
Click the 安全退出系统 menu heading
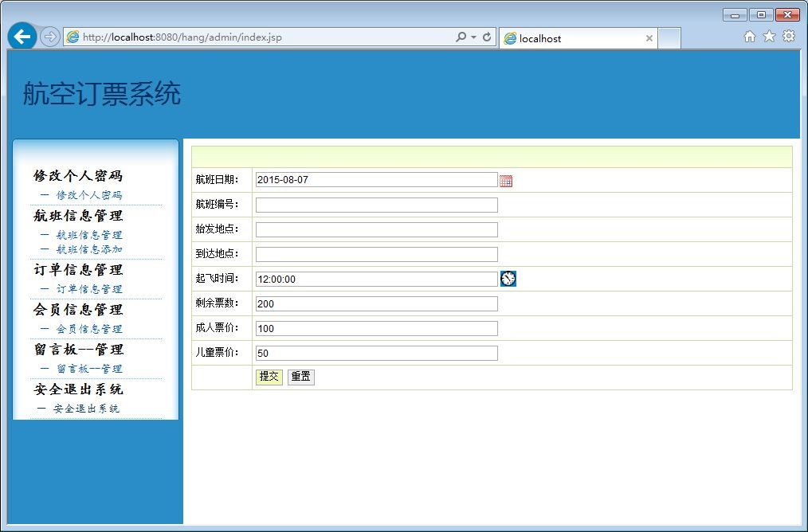[x=78, y=389]
